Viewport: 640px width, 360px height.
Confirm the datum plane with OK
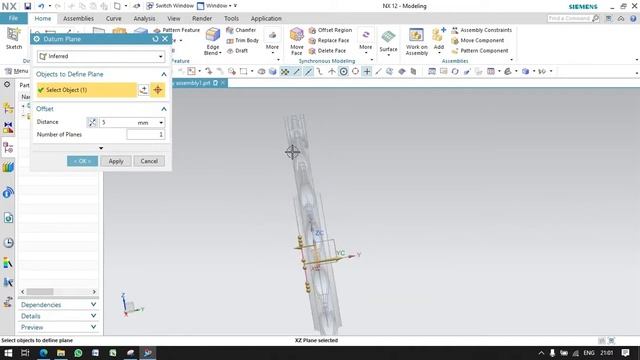(82, 161)
